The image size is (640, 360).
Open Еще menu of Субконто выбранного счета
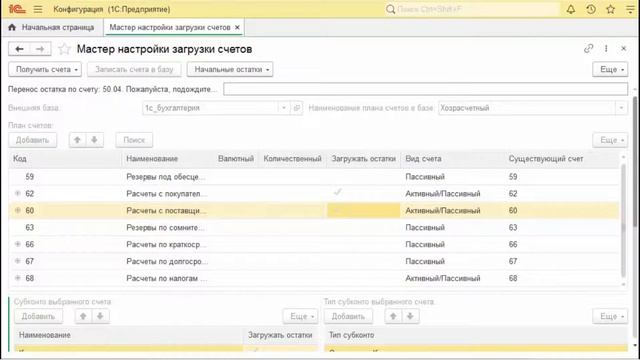(300, 316)
